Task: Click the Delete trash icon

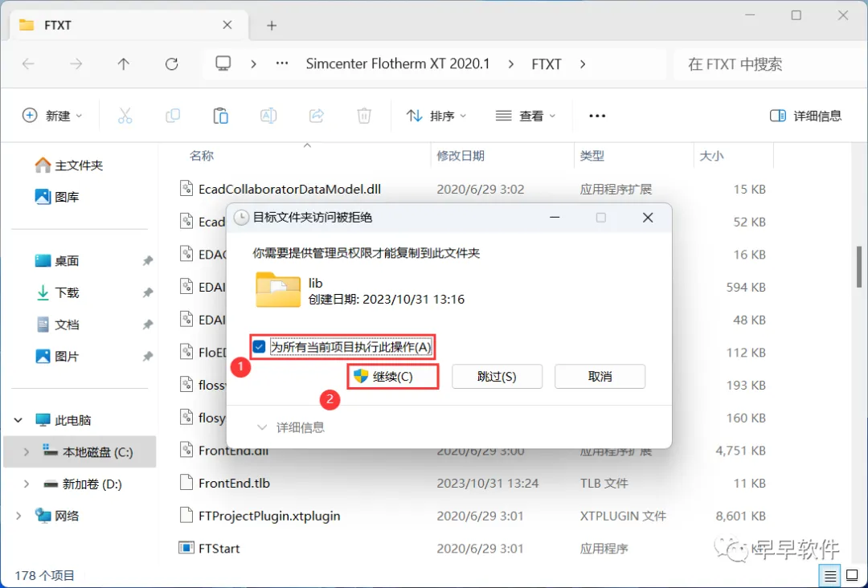Action: pyautogui.click(x=364, y=116)
